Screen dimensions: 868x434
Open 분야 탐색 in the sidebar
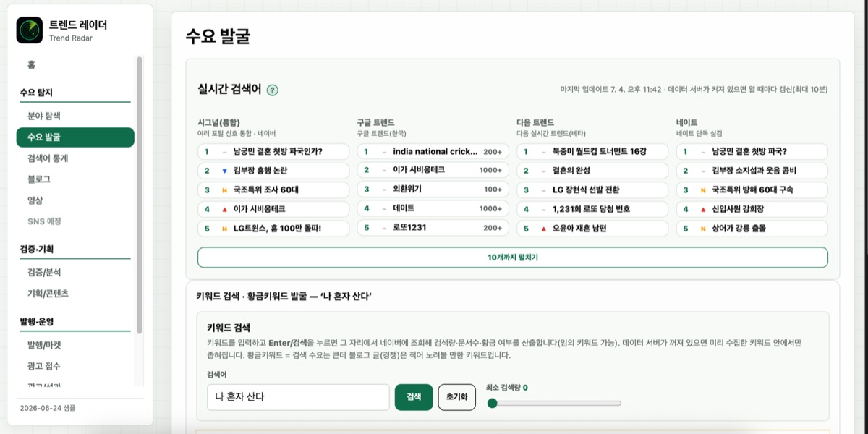[44, 116]
